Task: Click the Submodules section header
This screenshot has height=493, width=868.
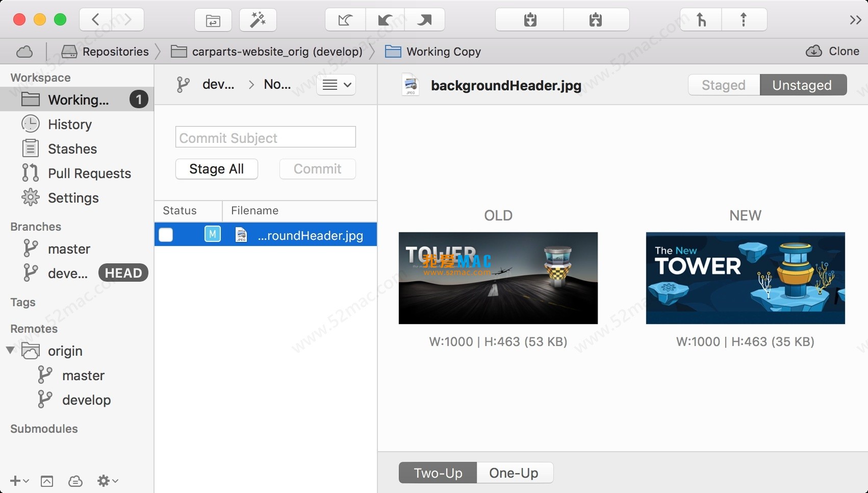Action: pos(44,429)
